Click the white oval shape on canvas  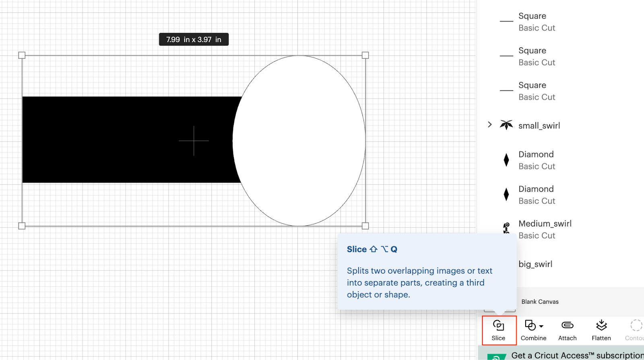(299, 141)
